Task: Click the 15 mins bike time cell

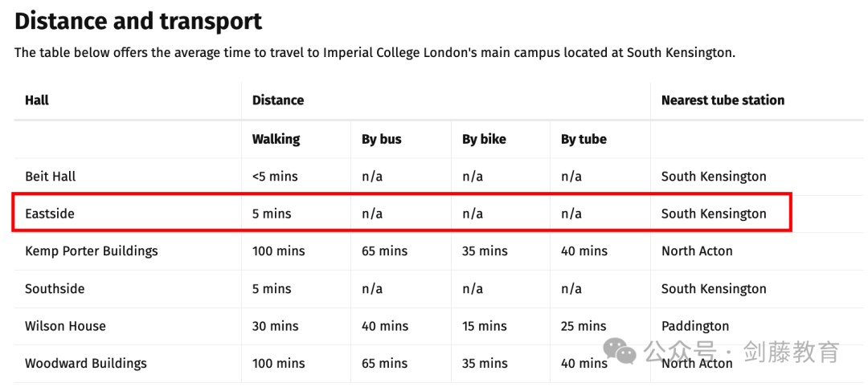Action: point(485,326)
